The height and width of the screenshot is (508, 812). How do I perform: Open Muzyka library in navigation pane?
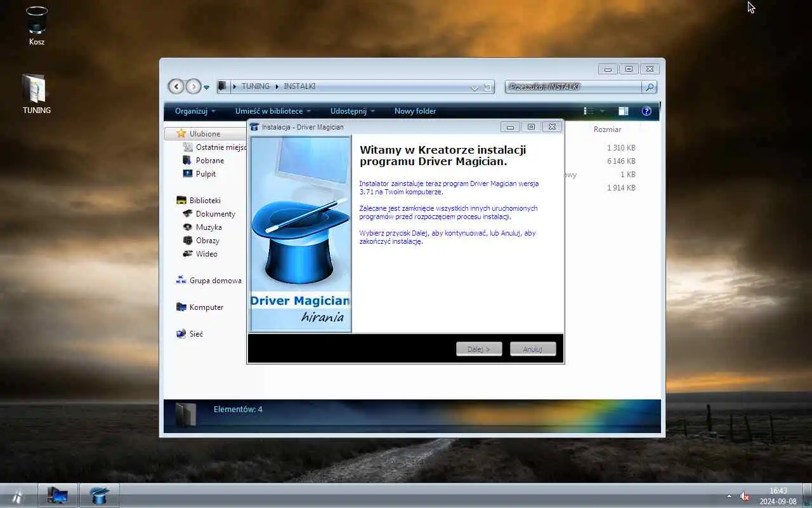pos(209,227)
